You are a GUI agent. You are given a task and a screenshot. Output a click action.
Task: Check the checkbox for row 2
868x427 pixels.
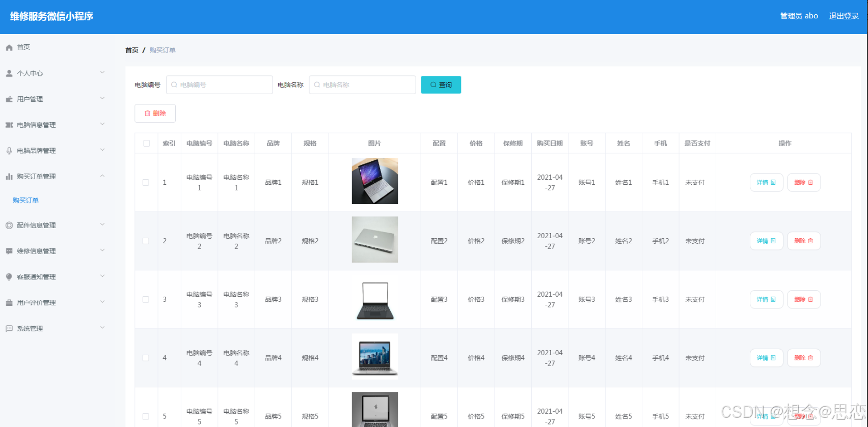pos(146,241)
